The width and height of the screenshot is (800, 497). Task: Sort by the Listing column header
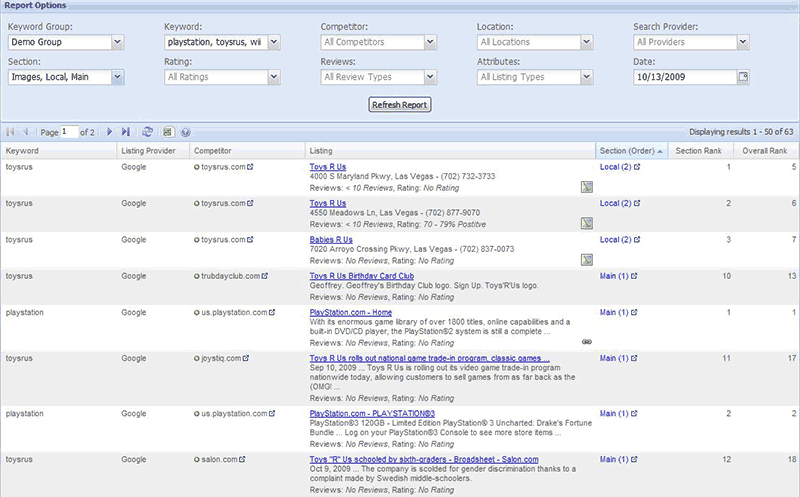450,151
